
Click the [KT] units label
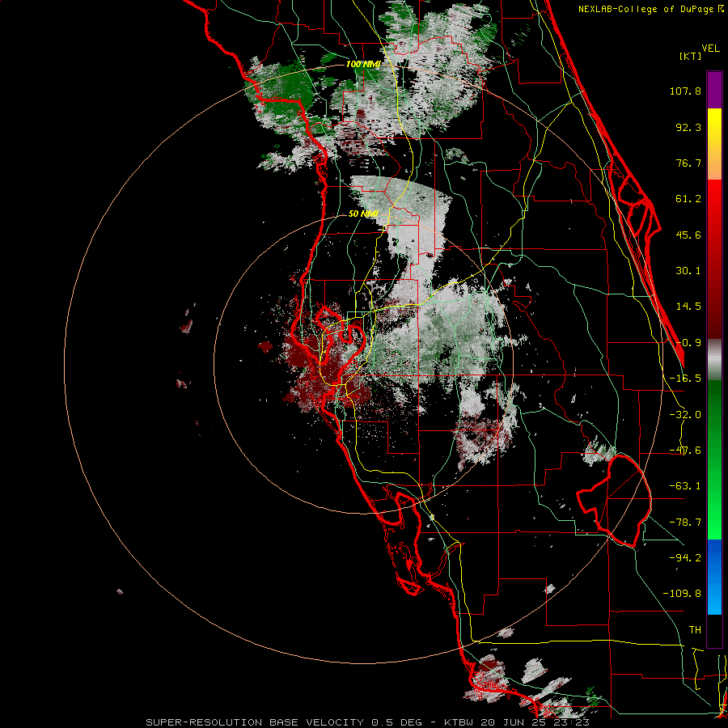point(691,57)
